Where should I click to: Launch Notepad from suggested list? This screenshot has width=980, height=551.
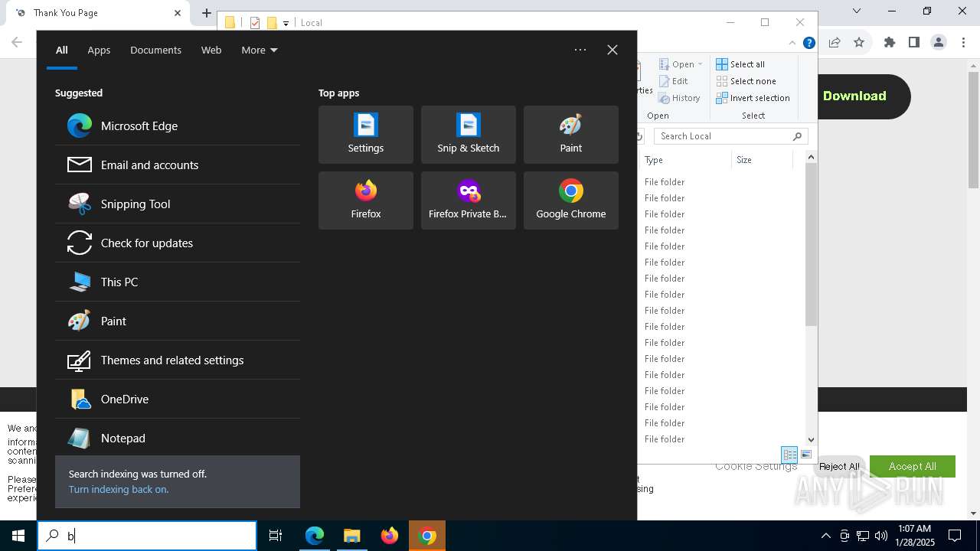pos(178,438)
